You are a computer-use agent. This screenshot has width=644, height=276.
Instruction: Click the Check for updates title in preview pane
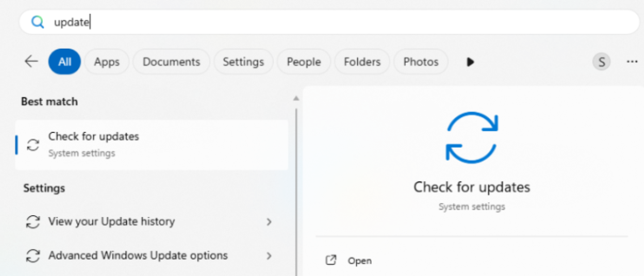[x=472, y=187]
